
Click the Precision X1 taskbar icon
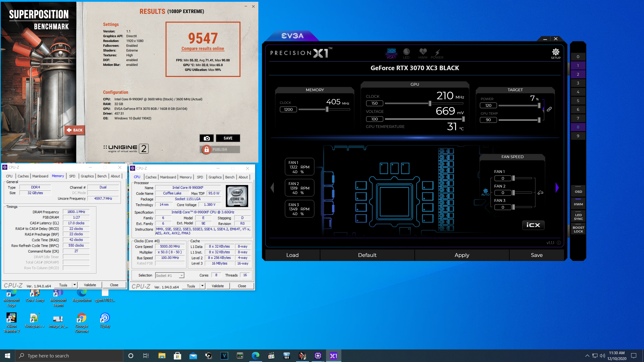tap(333, 355)
